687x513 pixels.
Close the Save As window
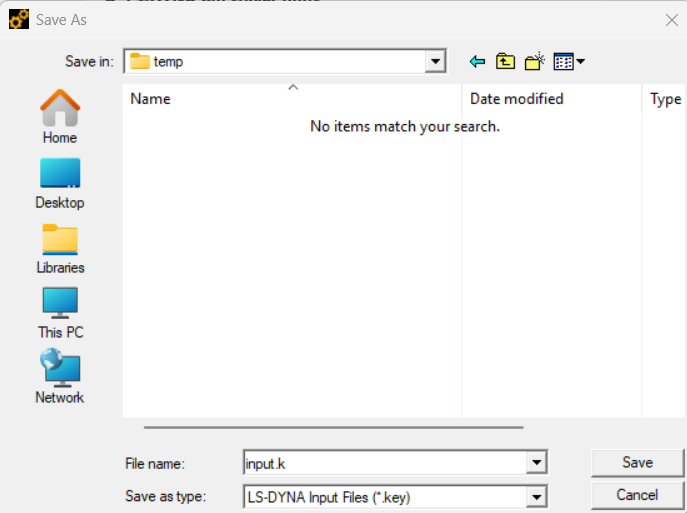(671, 19)
